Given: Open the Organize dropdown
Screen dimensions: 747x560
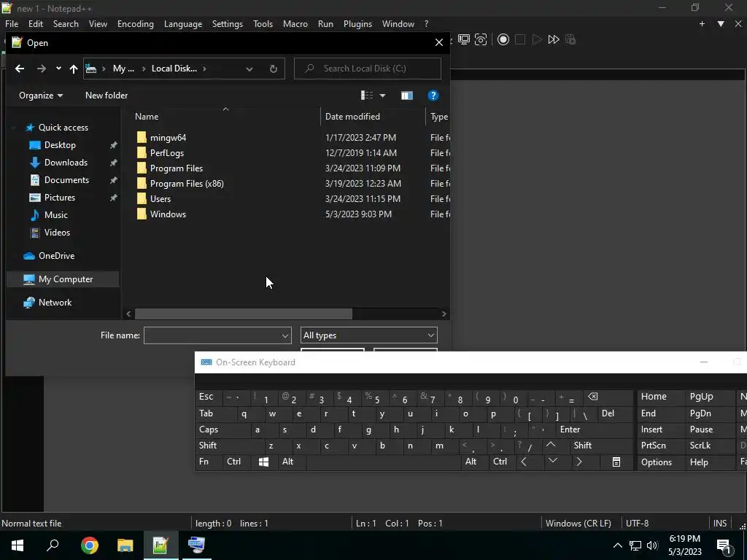Looking at the screenshot, I should click(x=41, y=96).
